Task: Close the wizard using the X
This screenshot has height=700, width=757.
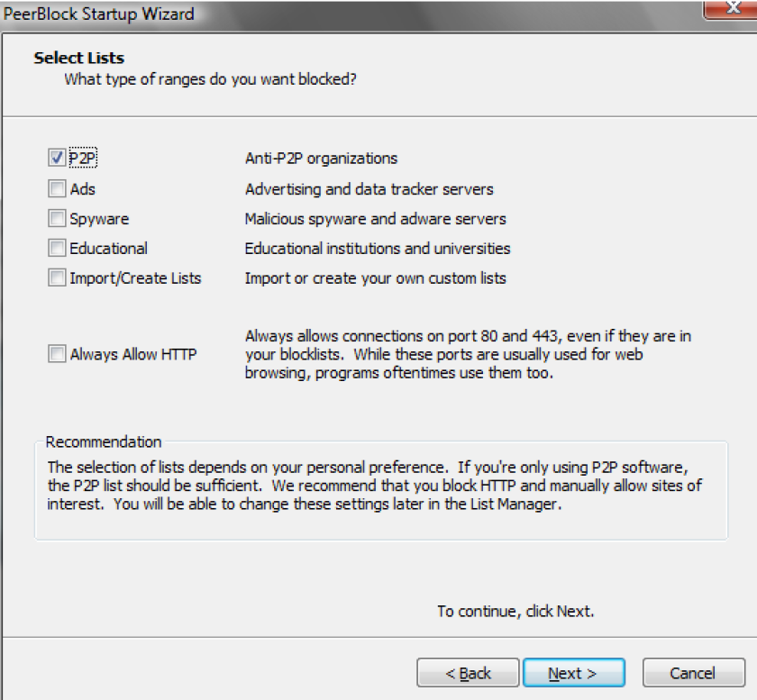Action: (x=732, y=9)
